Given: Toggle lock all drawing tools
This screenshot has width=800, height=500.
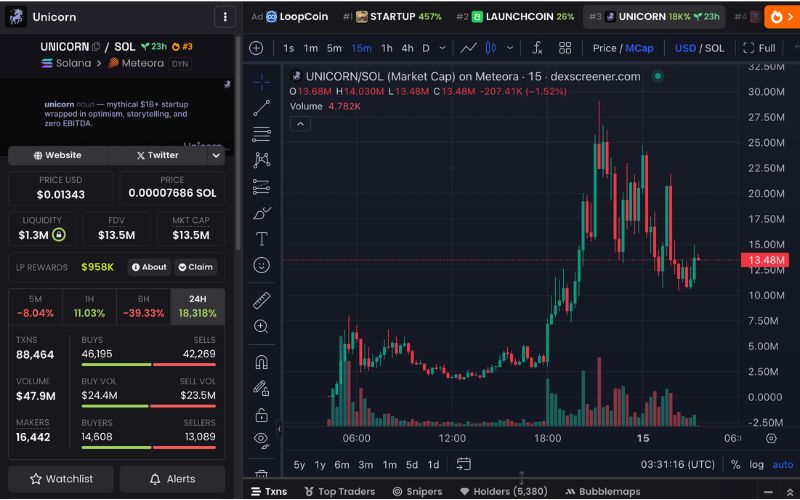Looking at the screenshot, I should [x=262, y=415].
